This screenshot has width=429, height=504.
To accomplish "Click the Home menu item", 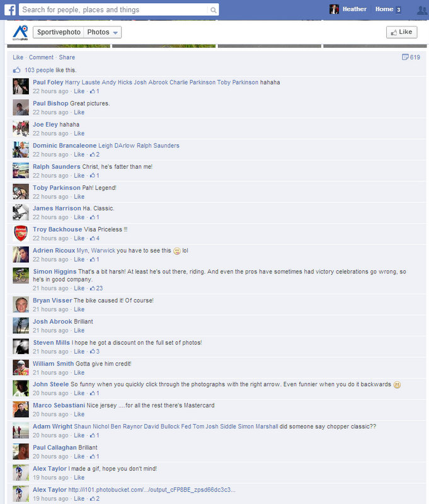I will (x=384, y=9).
